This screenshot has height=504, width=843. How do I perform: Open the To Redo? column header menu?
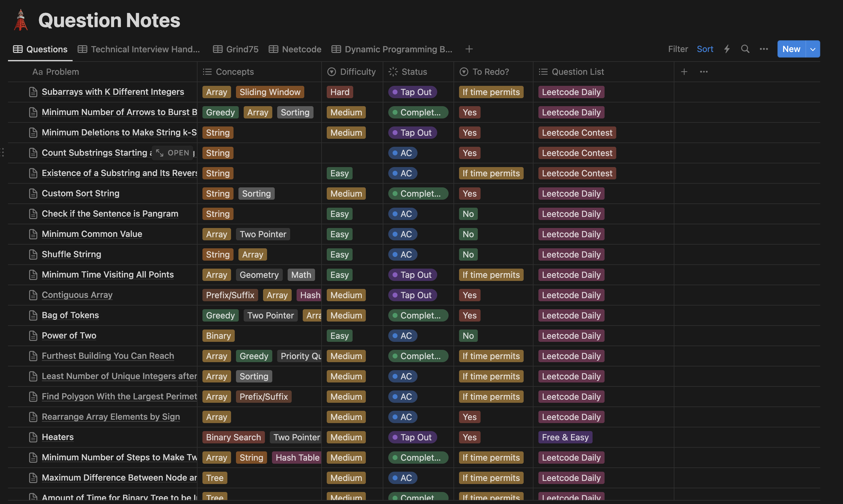click(493, 72)
